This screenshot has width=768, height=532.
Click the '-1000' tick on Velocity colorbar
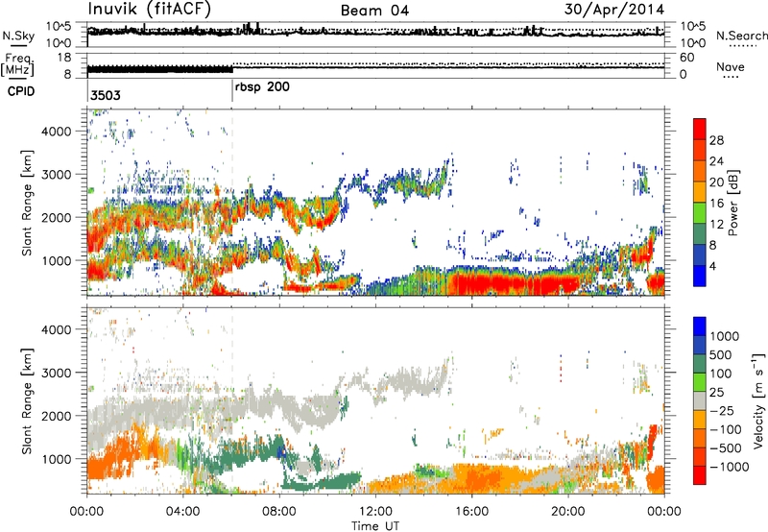[729, 467]
